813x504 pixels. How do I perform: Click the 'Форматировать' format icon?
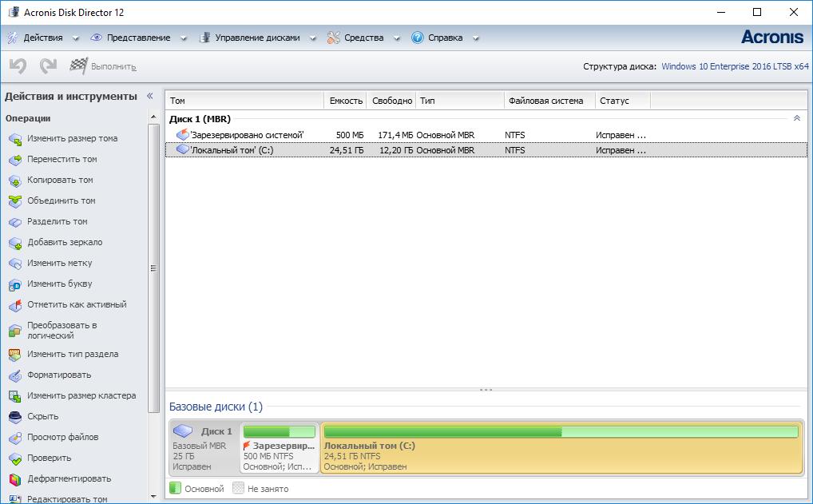(14, 375)
